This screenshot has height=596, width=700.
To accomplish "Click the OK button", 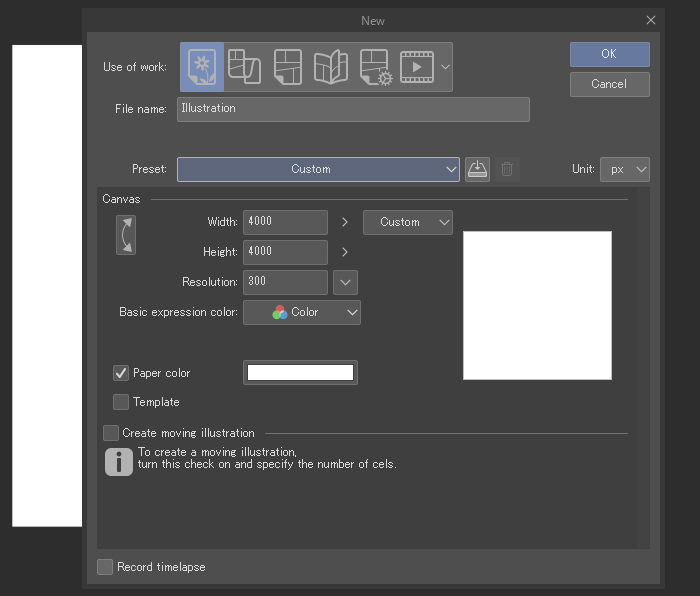I will click(609, 54).
